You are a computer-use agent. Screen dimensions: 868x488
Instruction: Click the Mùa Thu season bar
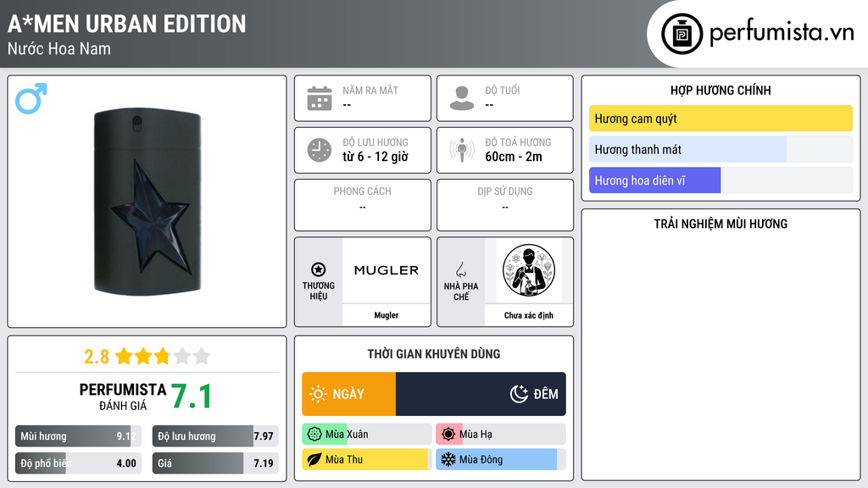click(367, 459)
